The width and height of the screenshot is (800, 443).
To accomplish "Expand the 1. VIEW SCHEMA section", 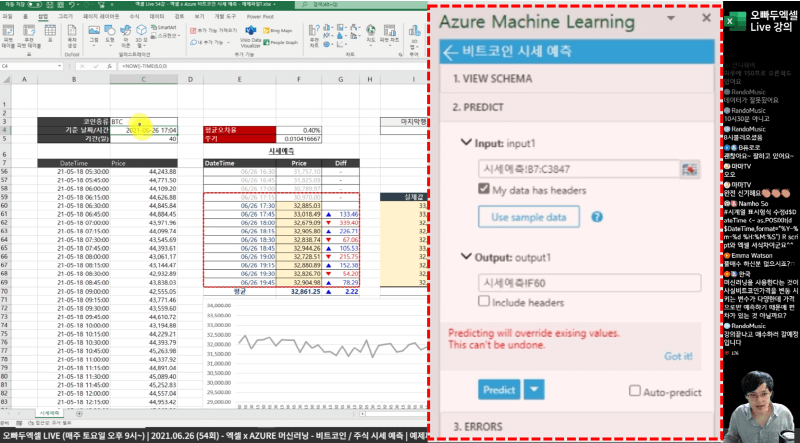I will coord(576,79).
